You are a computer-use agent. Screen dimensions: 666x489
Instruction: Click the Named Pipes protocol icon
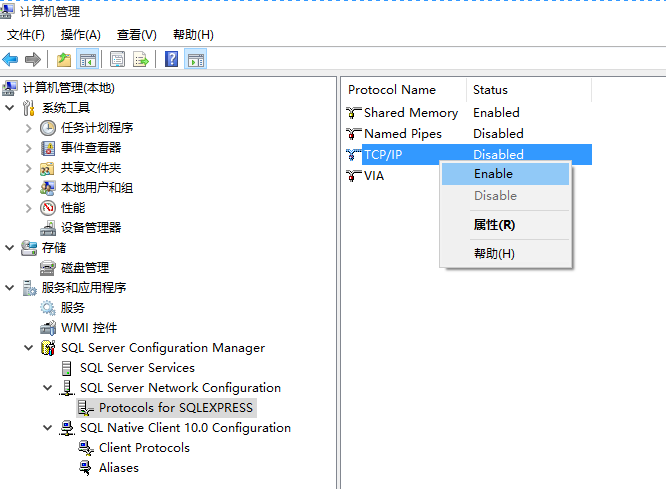click(x=353, y=133)
